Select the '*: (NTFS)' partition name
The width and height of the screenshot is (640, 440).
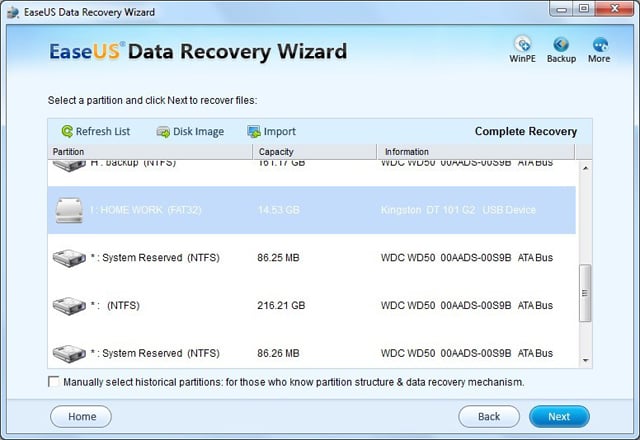pyautogui.click(x=115, y=306)
